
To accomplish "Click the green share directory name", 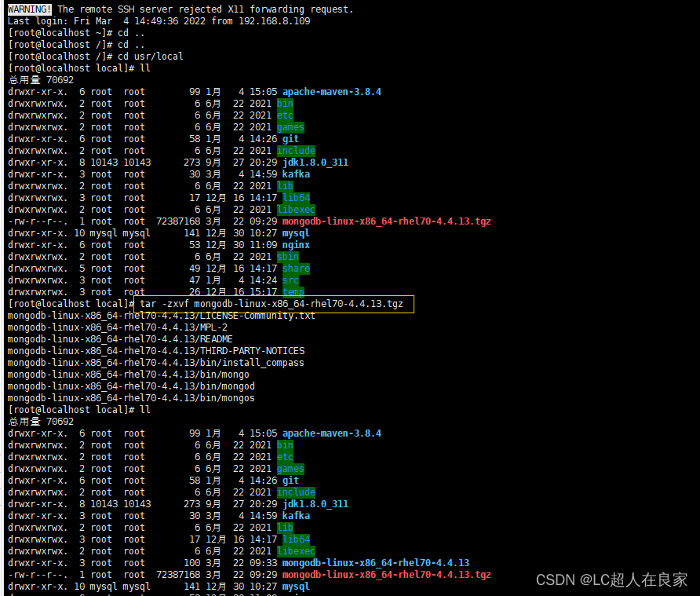I will tap(296, 269).
